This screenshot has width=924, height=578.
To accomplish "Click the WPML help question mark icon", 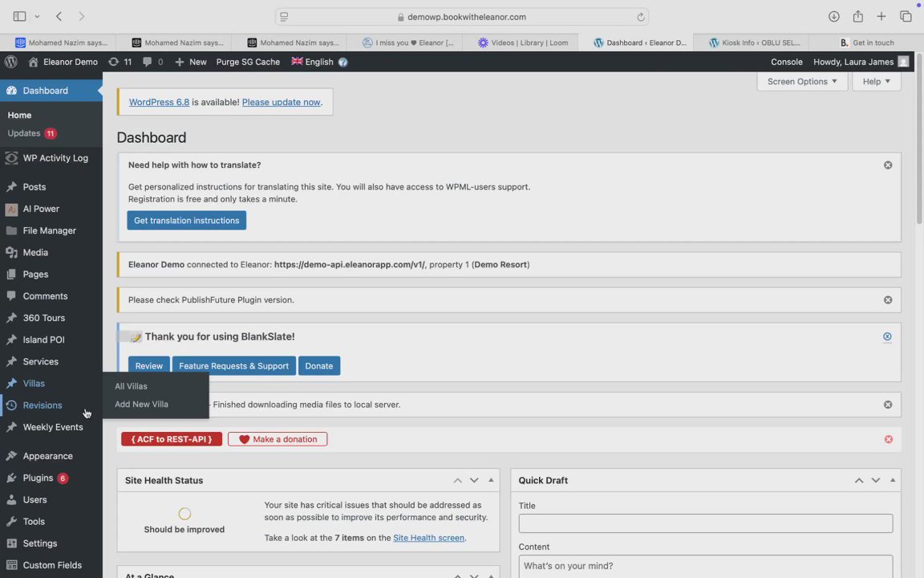I will tap(343, 62).
